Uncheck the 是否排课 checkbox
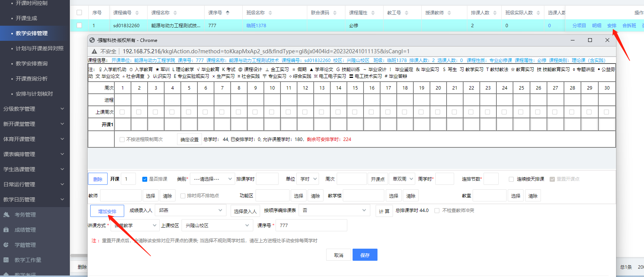 tap(145, 179)
